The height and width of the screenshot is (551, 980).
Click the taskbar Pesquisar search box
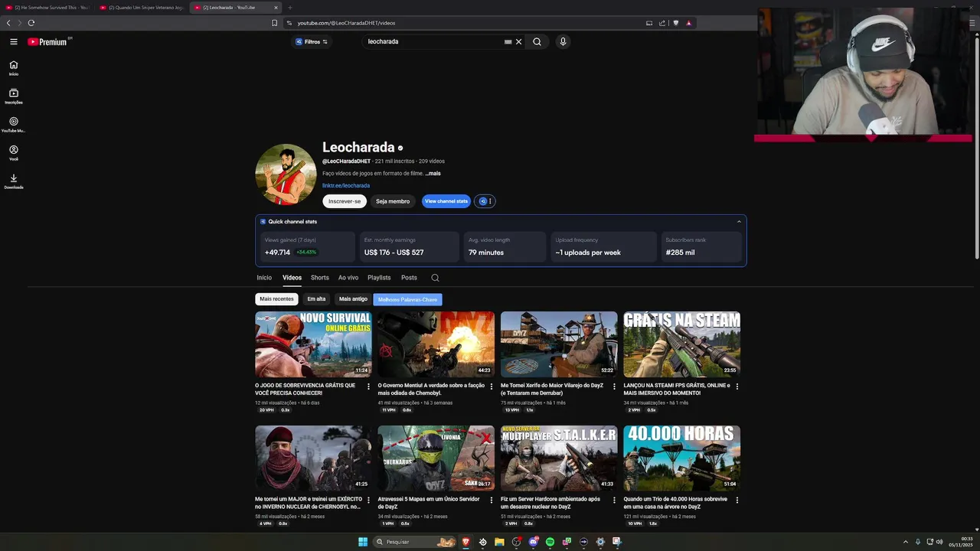[x=416, y=542]
